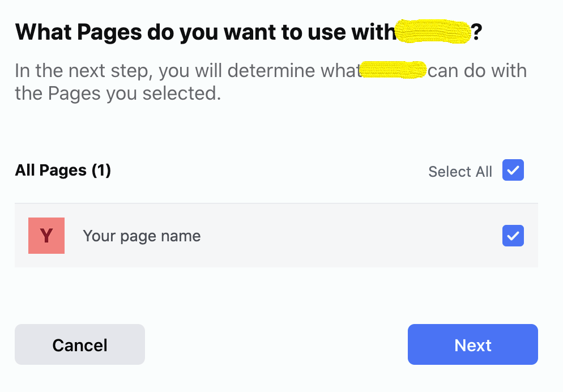This screenshot has width=563, height=392.
Task: Click the question mark ending the title
Action: (x=477, y=33)
